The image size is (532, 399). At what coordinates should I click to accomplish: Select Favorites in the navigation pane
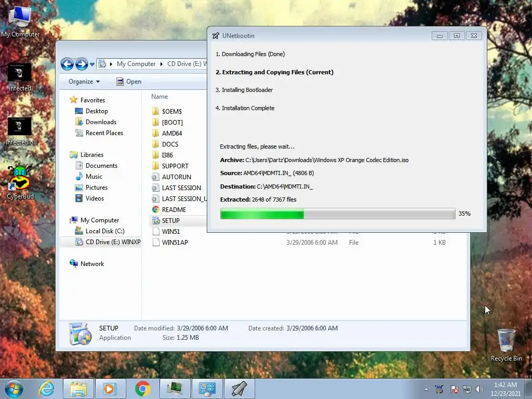(x=87, y=100)
